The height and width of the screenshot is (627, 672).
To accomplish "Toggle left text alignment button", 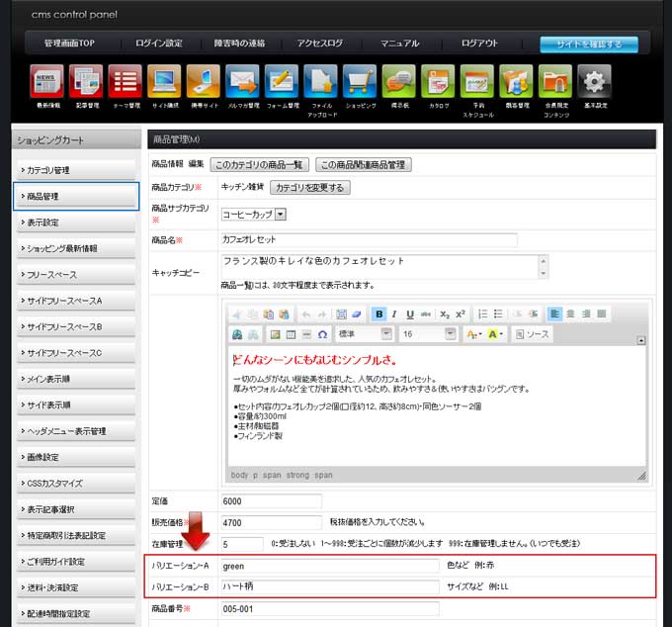I will (554, 313).
